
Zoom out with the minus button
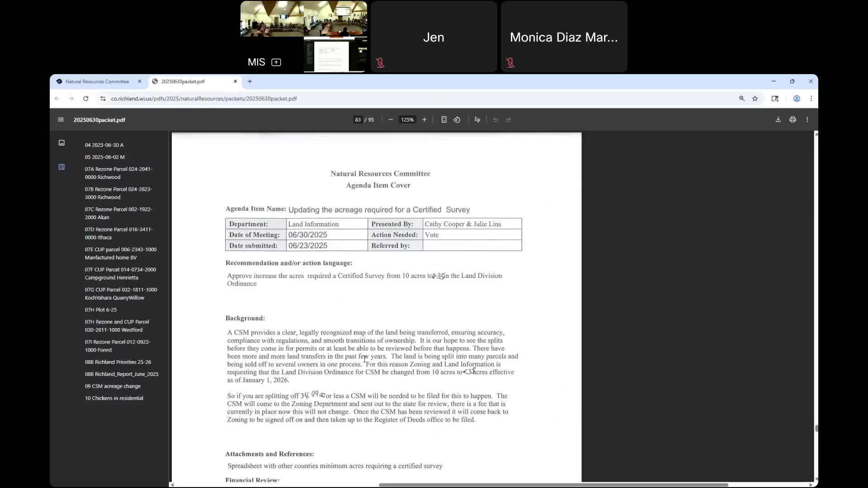pyautogui.click(x=391, y=120)
